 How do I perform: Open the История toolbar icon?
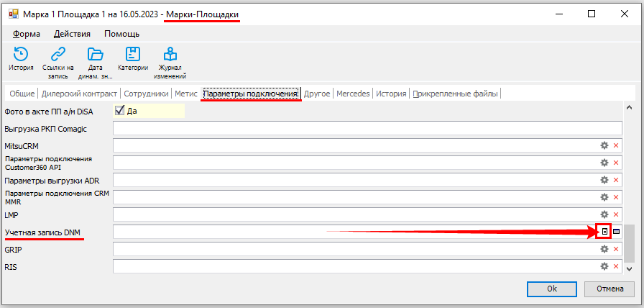(x=21, y=55)
